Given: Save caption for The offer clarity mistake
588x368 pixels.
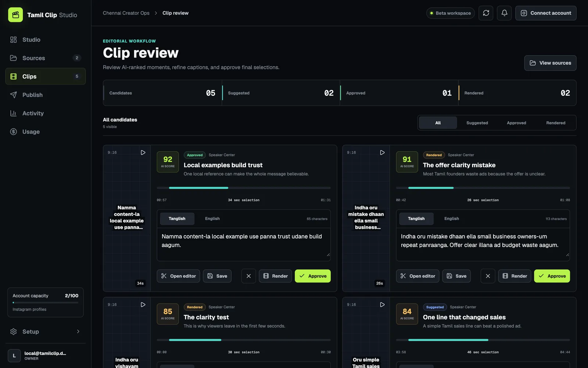Looking at the screenshot, I should point(456,276).
